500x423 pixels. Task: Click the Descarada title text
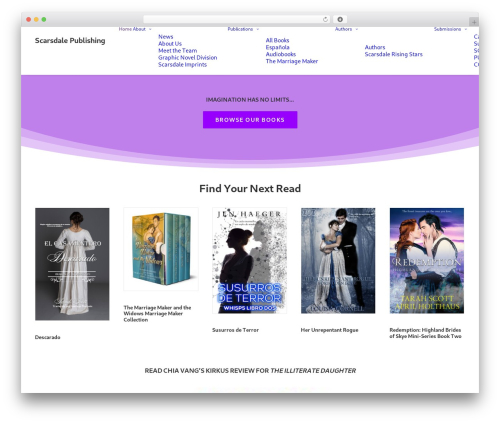click(x=48, y=337)
